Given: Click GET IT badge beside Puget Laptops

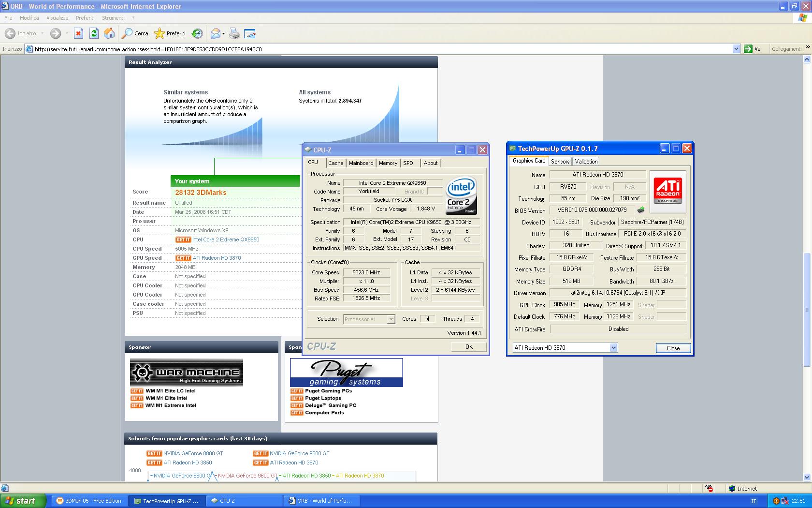Looking at the screenshot, I should [x=297, y=398].
